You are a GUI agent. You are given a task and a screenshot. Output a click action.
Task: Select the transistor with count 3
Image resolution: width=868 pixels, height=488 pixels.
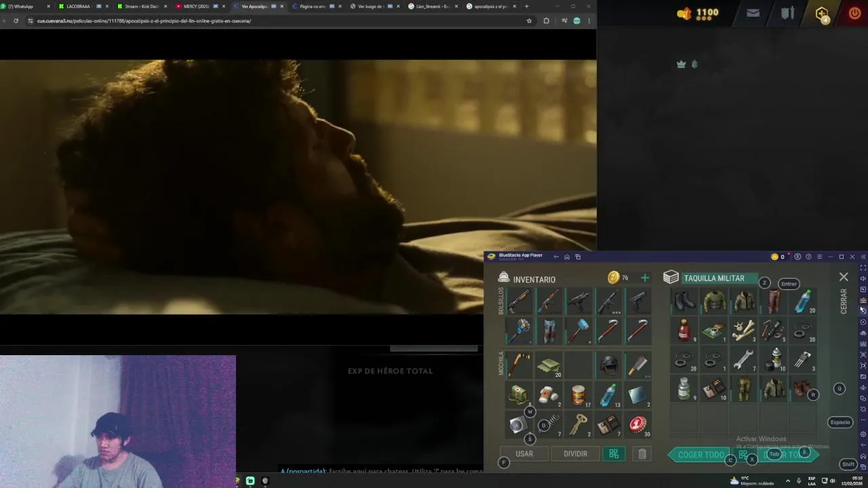[803, 360]
